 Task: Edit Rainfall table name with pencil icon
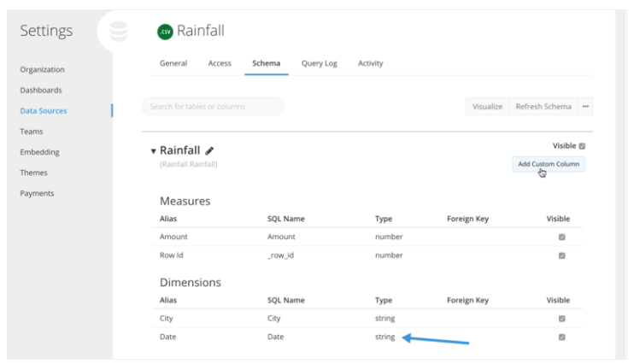(x=209, y=151)
